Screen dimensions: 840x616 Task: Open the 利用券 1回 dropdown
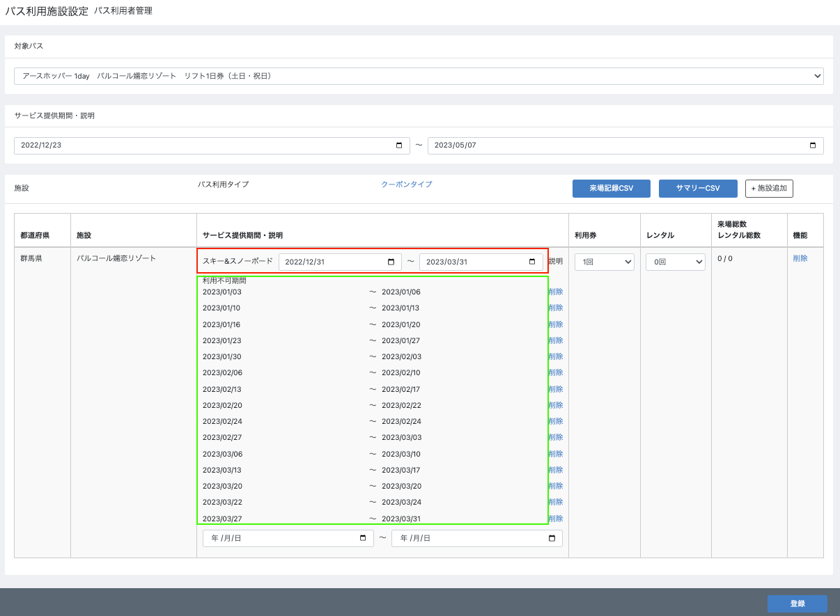(605, 262)
